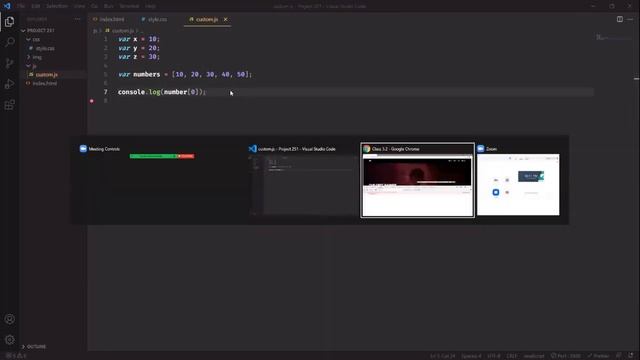Click the 'var x = 10;' line
Viewport: 640px width, 360px height.
(139, 39)
